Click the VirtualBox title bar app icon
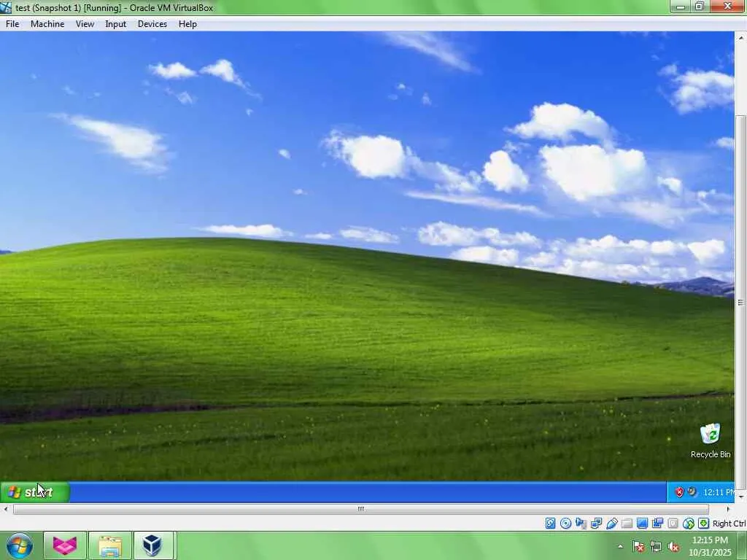This screenshot has width=747, height=560. tap(6, 7)
